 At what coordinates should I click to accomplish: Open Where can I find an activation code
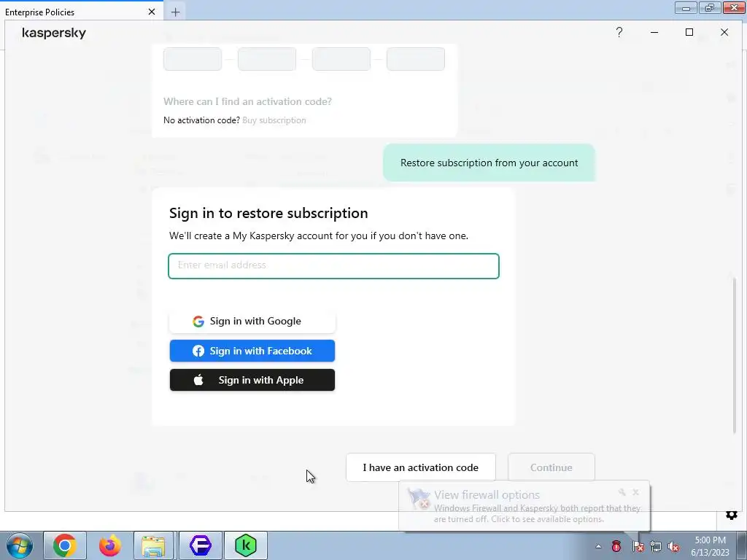248,101
